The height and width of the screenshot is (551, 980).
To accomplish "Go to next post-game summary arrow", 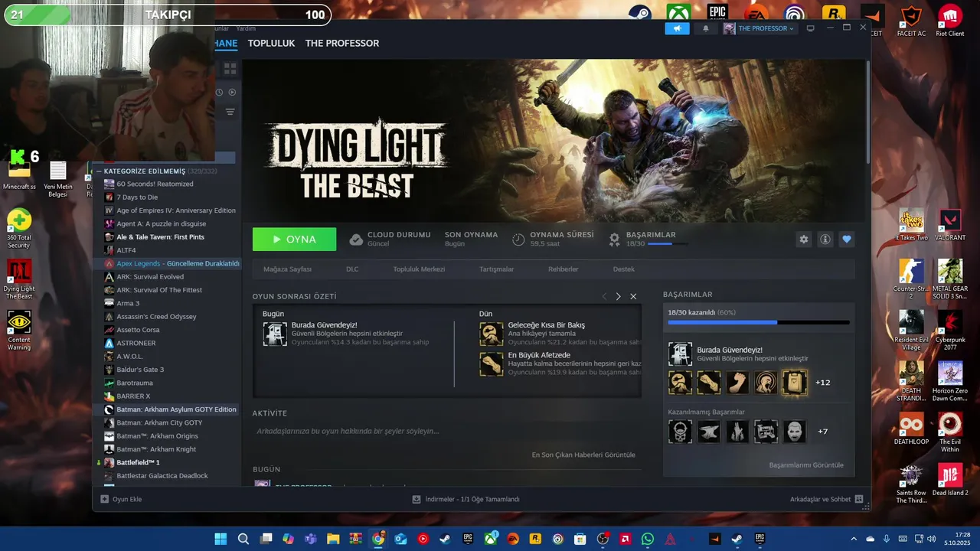I will click(619, 296).
